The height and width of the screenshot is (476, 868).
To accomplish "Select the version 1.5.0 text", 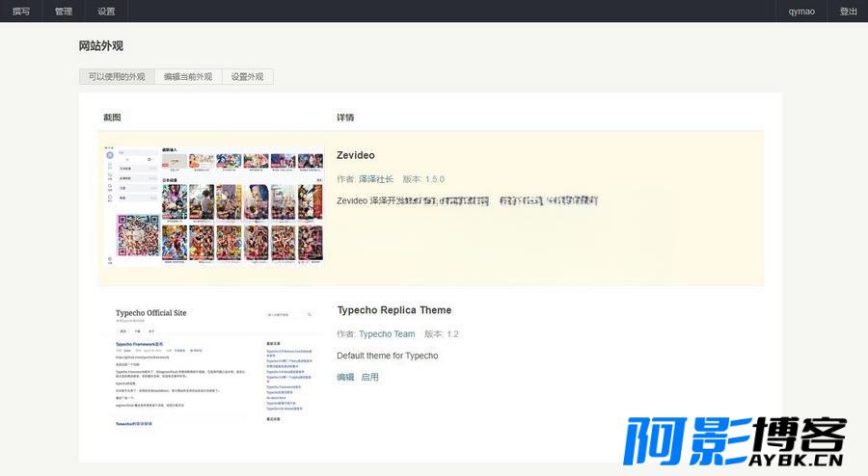I will (423, 179).
